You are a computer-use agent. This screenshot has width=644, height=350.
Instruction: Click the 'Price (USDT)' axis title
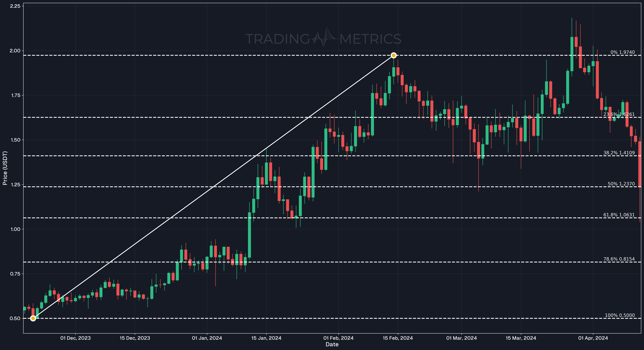[5, 168]
